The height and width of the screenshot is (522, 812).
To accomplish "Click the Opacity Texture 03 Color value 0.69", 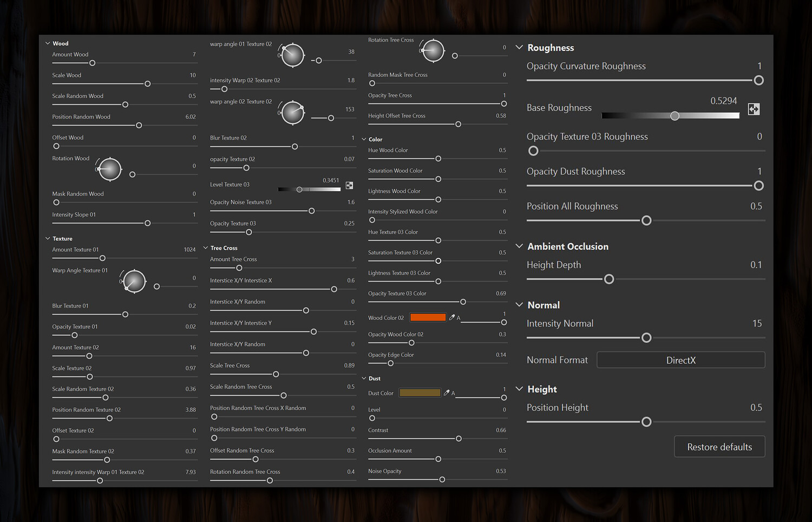I will point(501,293).
